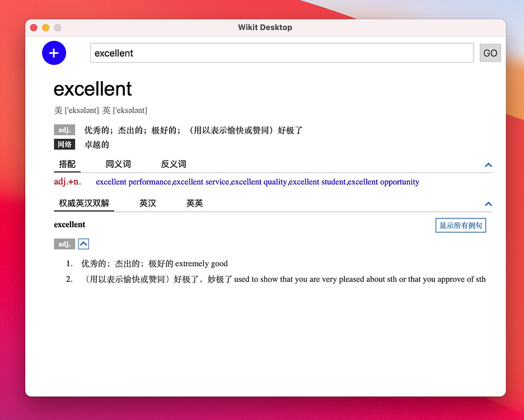Open the 英汉 dictionary tab
This screenshot has height=420, width=524.
click(148, 203)
